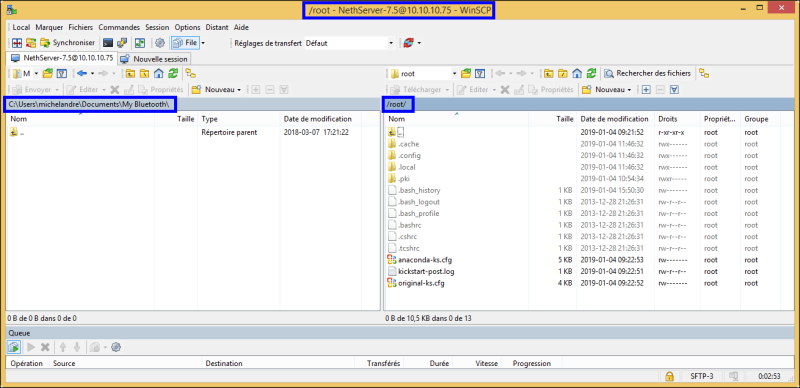Screen dimensions: 800x388
Task: Open the Local menu
Action: pos(21,27)
